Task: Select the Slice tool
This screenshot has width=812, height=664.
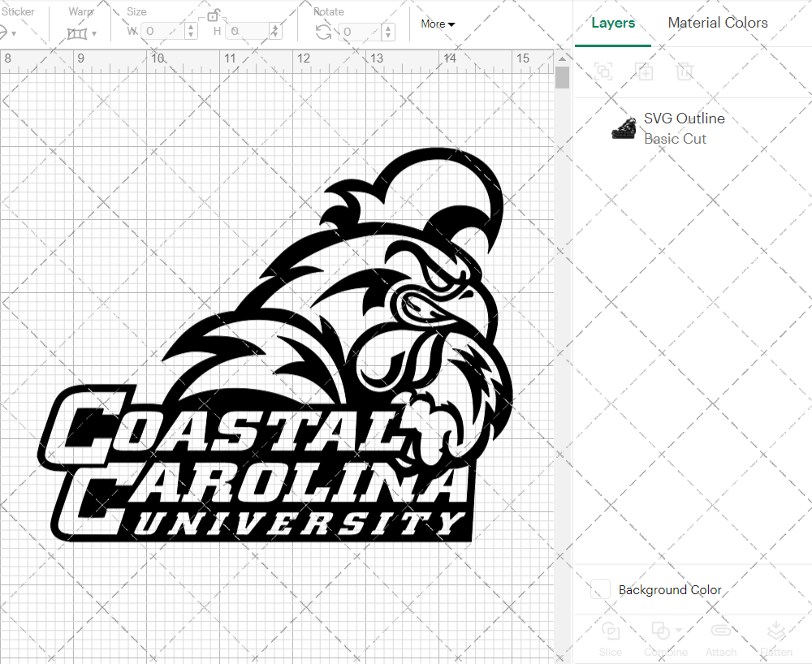Action: point(611,639)
